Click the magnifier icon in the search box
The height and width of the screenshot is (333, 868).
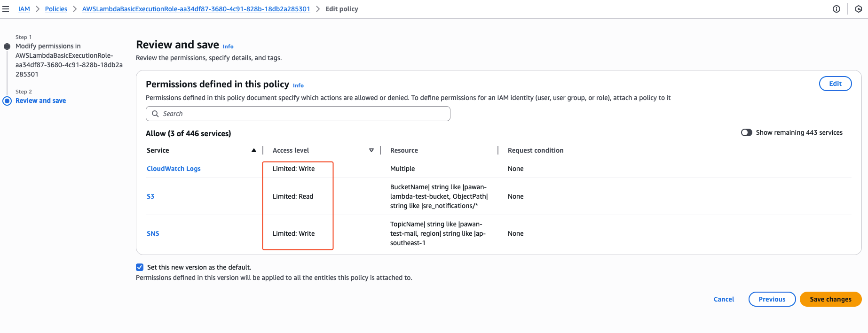coord(155,114)
